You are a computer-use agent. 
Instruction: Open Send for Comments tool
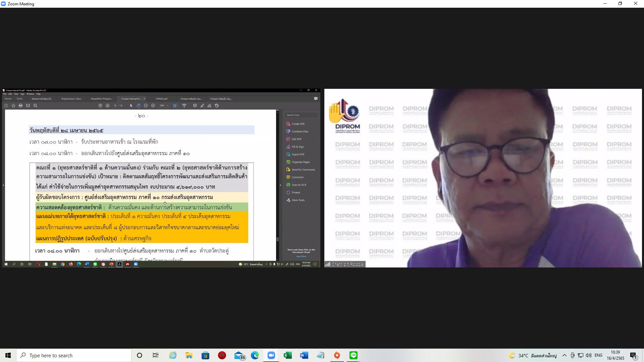point(301,170)
